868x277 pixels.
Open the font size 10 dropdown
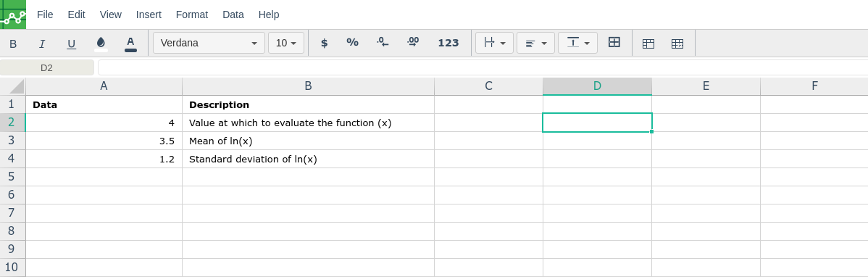click(x=286, y=43)
